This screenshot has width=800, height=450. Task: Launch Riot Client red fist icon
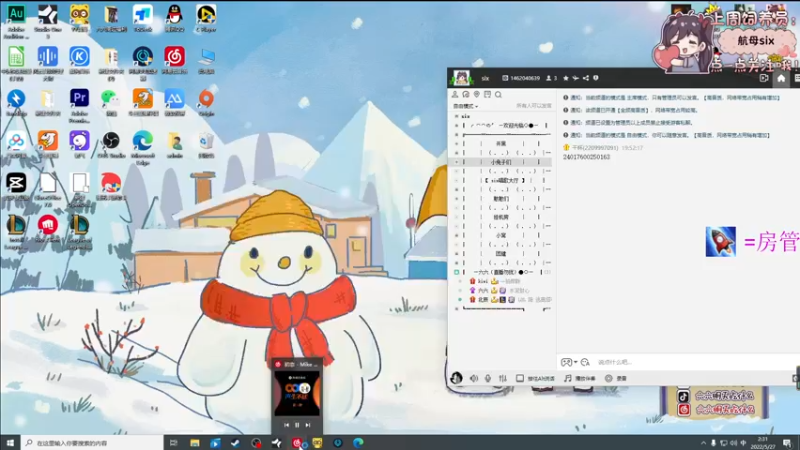point(47,229)
